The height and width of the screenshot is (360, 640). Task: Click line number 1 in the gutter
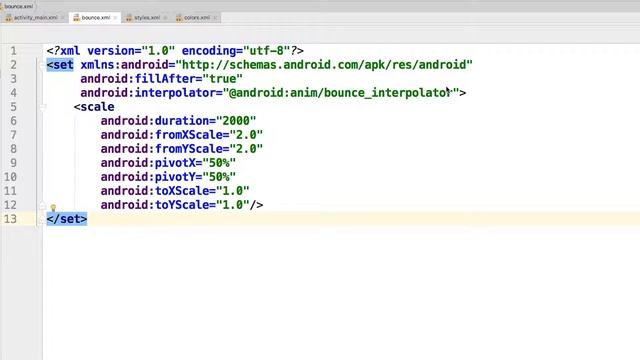[x=13, y=51]
